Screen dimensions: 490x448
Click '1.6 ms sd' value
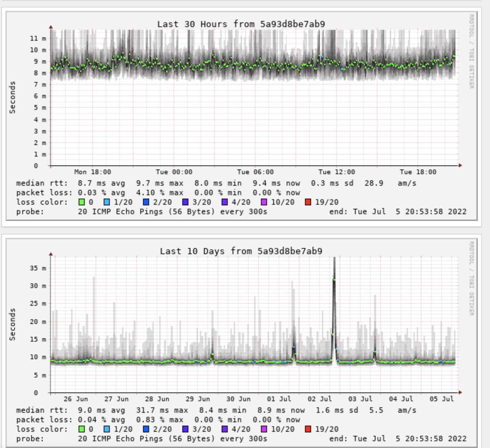point(337,410)
